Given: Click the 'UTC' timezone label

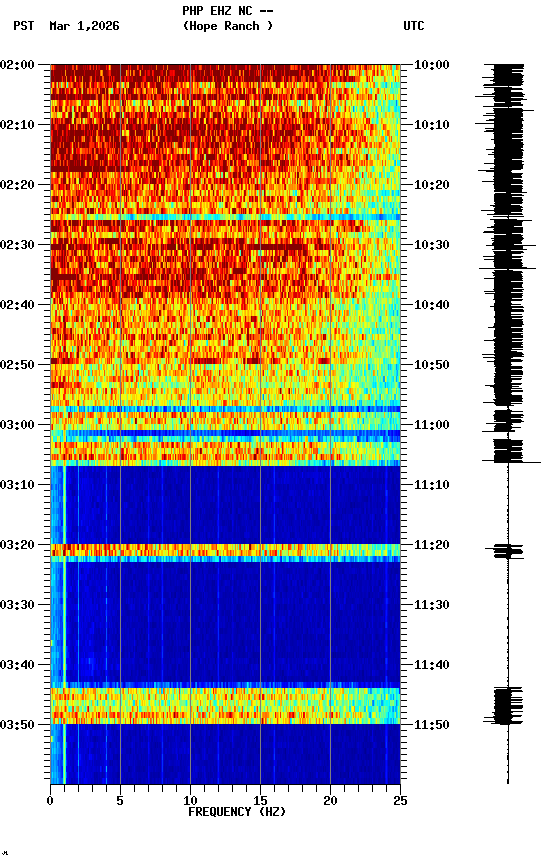Looking at the screenshot, I should click(414, 26).
